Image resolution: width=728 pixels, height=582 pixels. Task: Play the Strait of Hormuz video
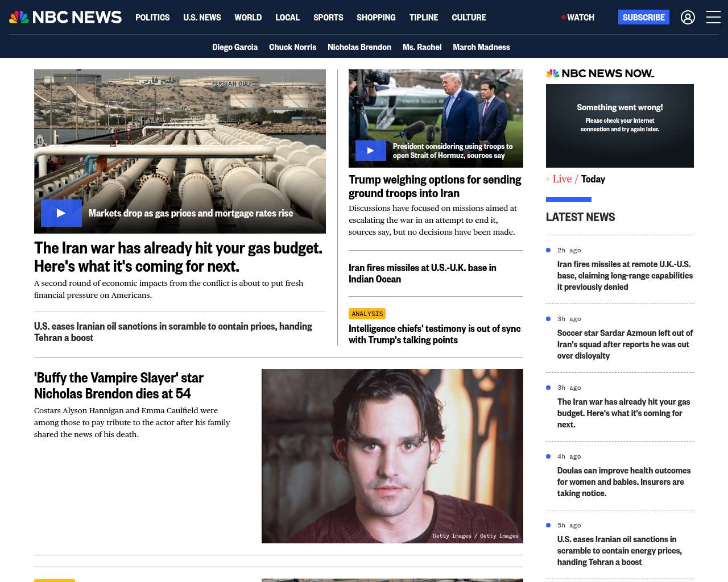coord(370,151)
